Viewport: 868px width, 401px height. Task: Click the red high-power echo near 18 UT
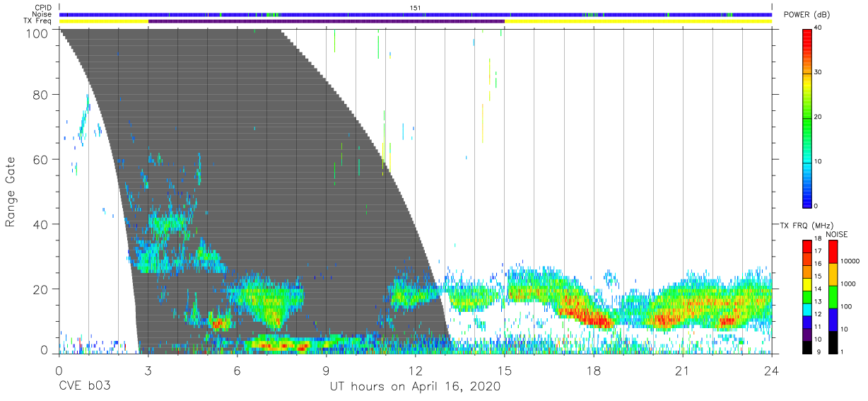pos(592,318)
